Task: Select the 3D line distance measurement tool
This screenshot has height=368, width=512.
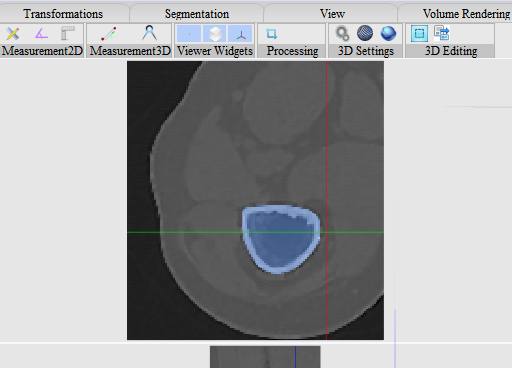Action: point(109,34)
